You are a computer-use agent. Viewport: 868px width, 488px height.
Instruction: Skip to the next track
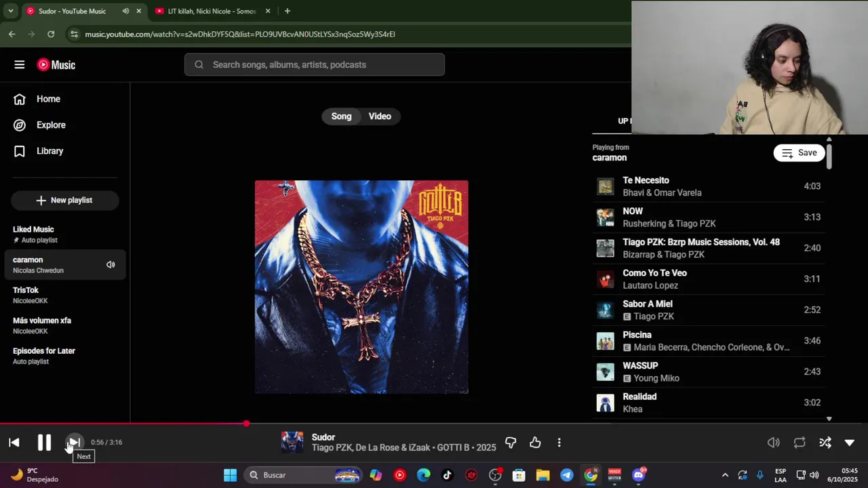click(75, 443)
